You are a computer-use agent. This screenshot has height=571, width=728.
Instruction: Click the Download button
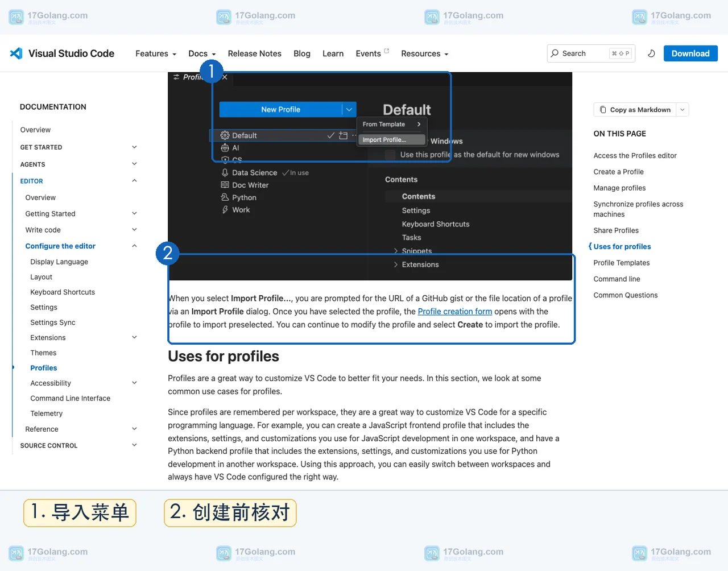(x=690, y=53)
